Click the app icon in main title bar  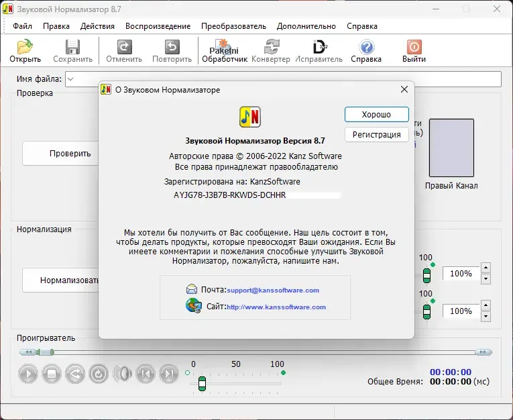(x=8, y=9)
